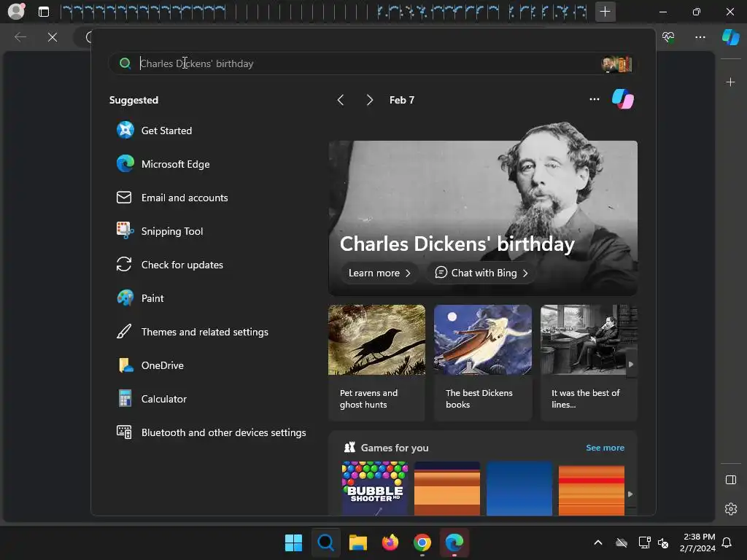
Task: Open Get Started app suggestion
Action: point(155,131)
